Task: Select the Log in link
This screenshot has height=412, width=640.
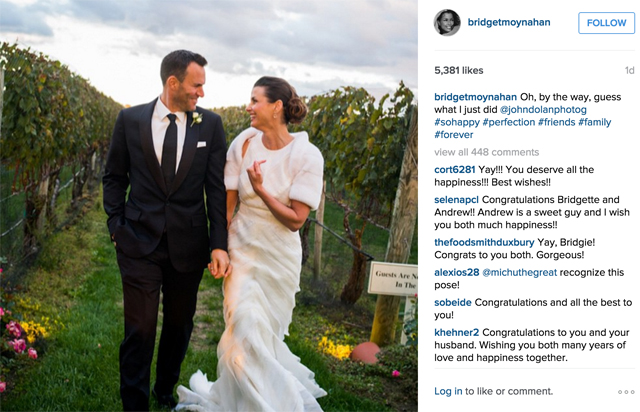Action: (x=448, y=391)
